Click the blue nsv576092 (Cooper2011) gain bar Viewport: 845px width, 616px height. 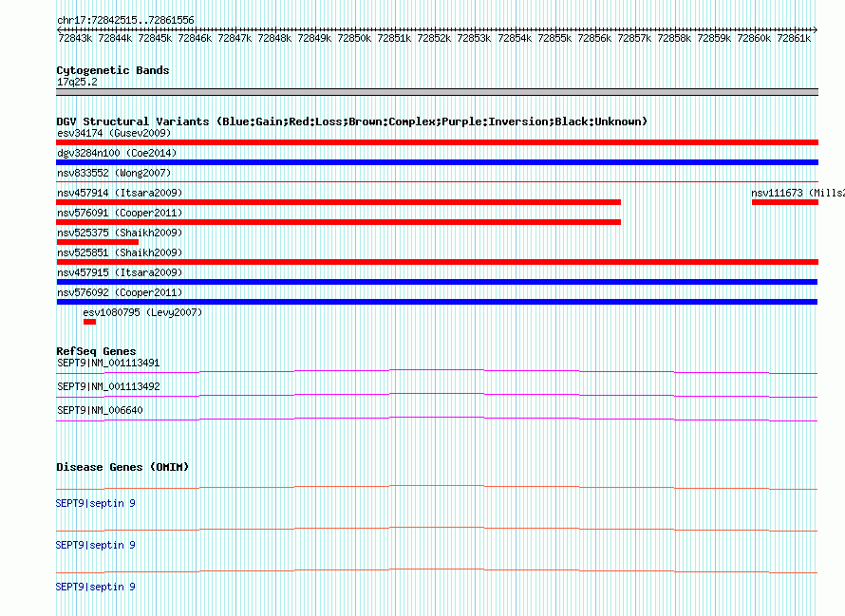437,302
